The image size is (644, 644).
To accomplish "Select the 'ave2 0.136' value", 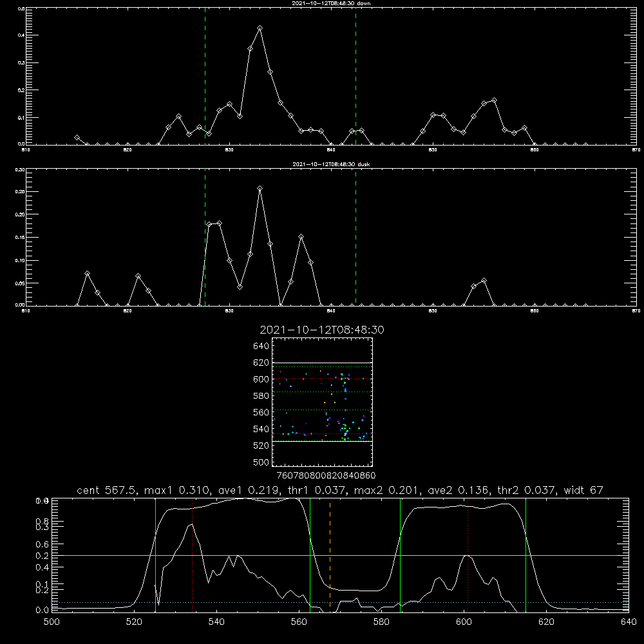I will click(459, 490).
